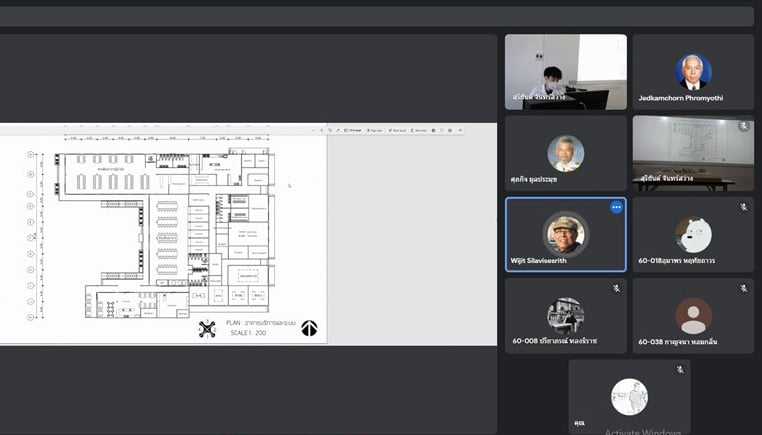Image resolution: width=762 pixels, height=435 pixels.
Task: Click Wijit Silaviserith's profile photo
Action: coord(565,234)
